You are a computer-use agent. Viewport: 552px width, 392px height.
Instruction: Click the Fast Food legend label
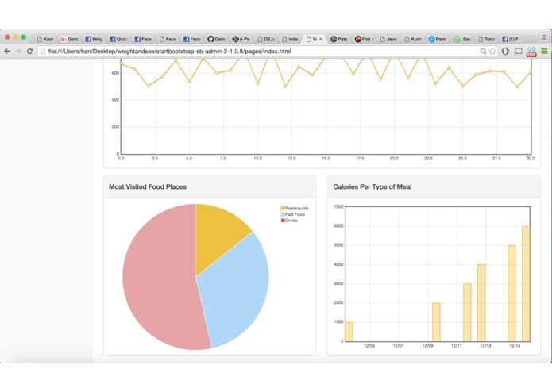coord(295,214)
